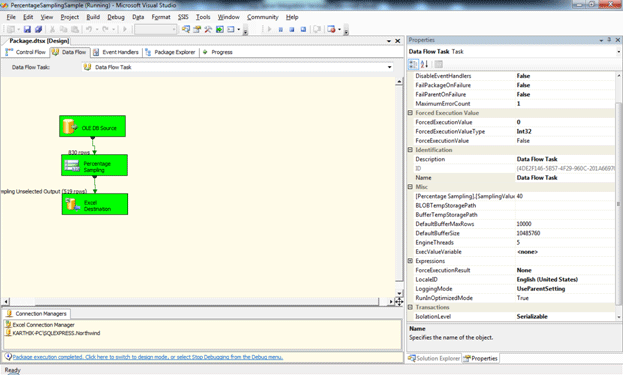Image resolution: width=623 pixels, height=375 pixels.
Task: Open the solution configuration combo box
Action: (155, 29)
